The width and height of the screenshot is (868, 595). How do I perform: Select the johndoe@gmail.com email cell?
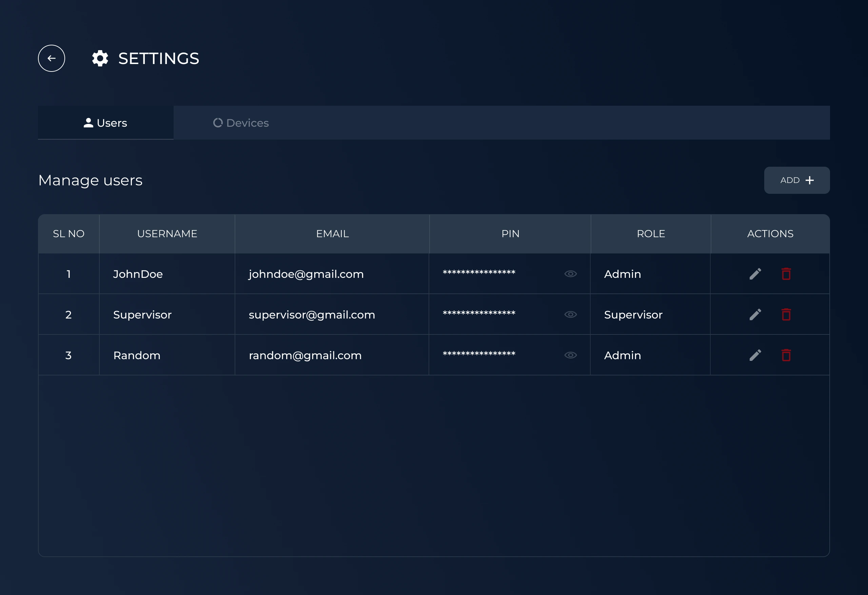[332, 273]
